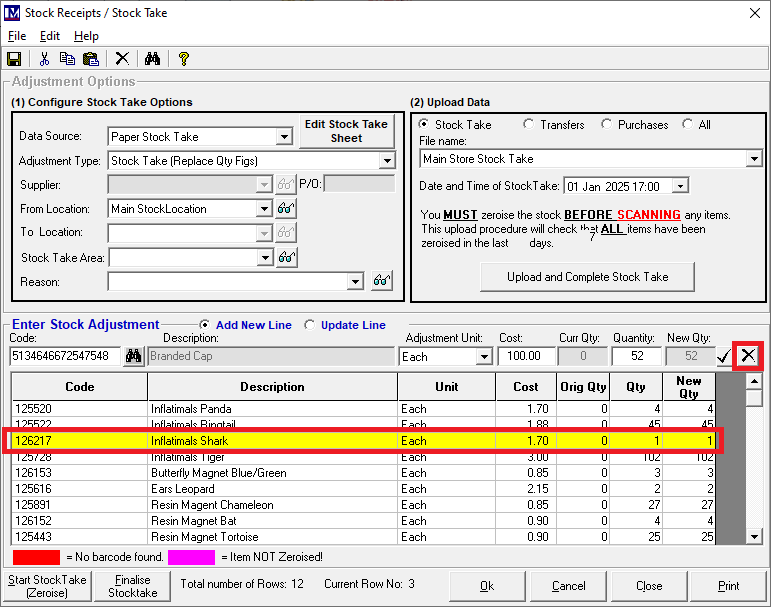Click the Paste clipboard icon
This screenshot has width=772, height=607.
click(x=91, y=59)
